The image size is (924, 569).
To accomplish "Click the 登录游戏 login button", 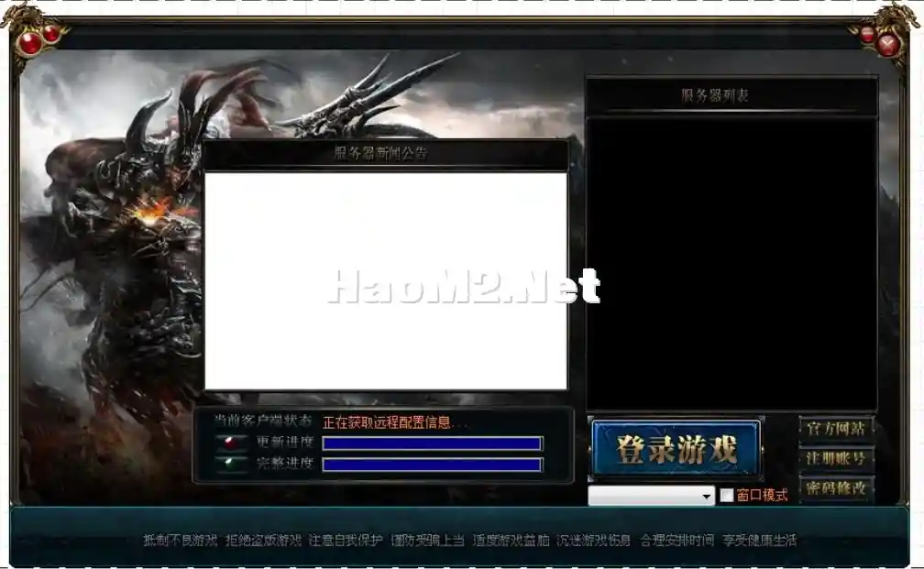I will 676,449.
